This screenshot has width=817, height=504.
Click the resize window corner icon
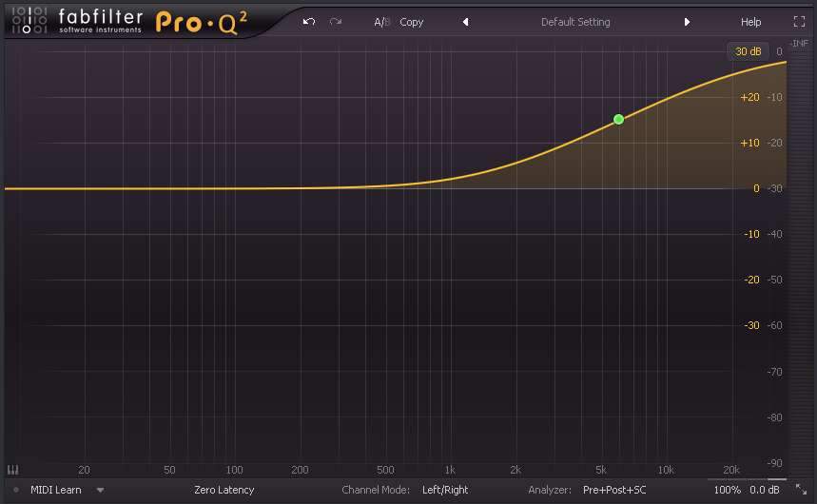pos(801,490)
